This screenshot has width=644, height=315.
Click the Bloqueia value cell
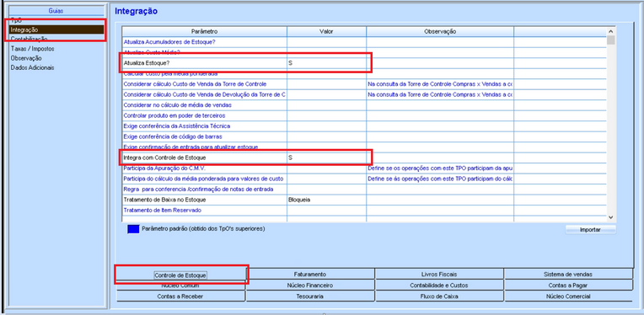click(326, 200)
